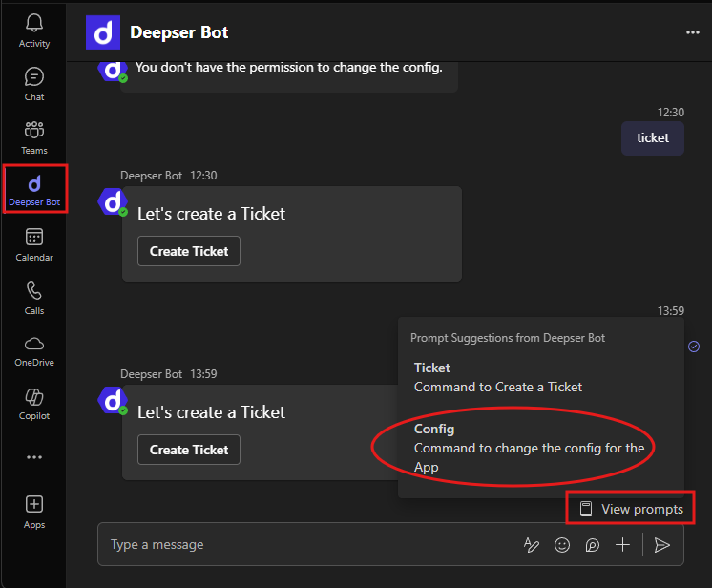Open the Chat section
712x588 pixels.
pos(34,84)
